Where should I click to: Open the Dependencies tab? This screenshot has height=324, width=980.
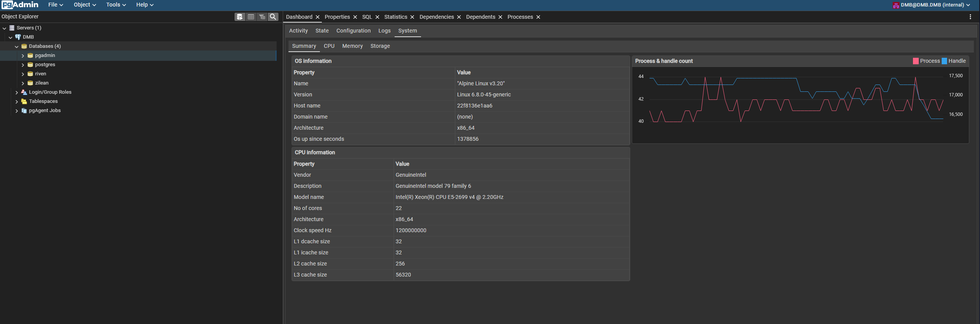(x=436, y=17)
